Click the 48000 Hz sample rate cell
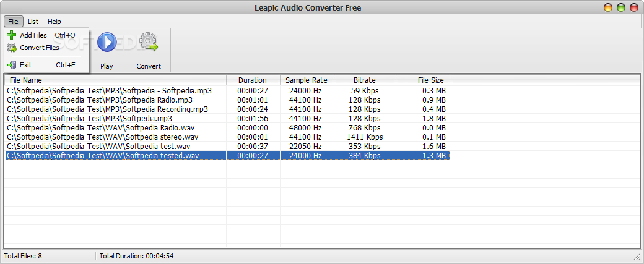 pyautogui.click(x=305, y=127)
